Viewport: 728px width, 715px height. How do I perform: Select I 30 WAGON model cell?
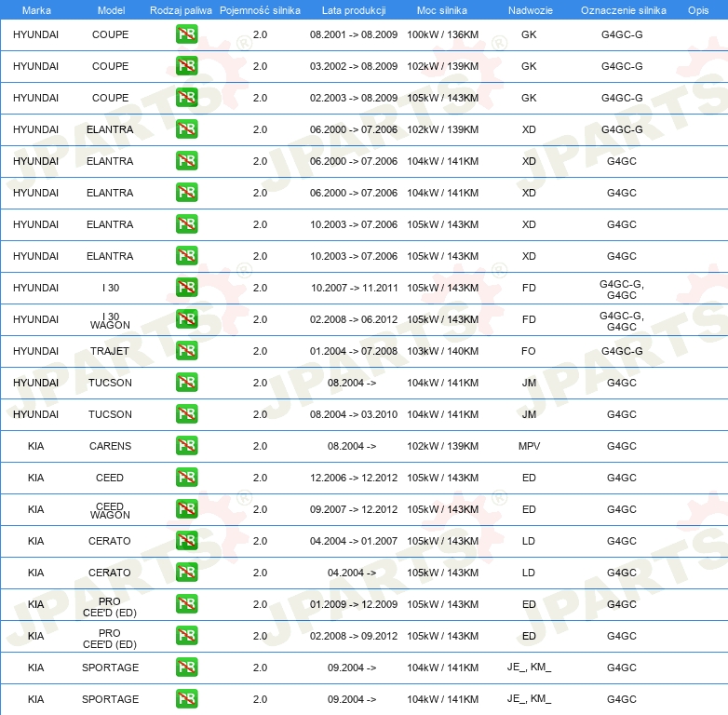click(x=110, y=320)
